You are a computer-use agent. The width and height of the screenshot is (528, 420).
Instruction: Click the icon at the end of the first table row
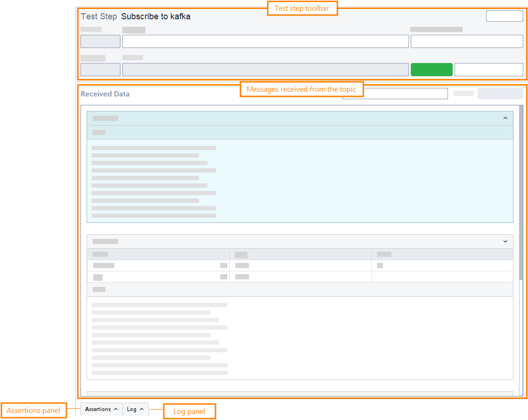click(x=223, y=265)
